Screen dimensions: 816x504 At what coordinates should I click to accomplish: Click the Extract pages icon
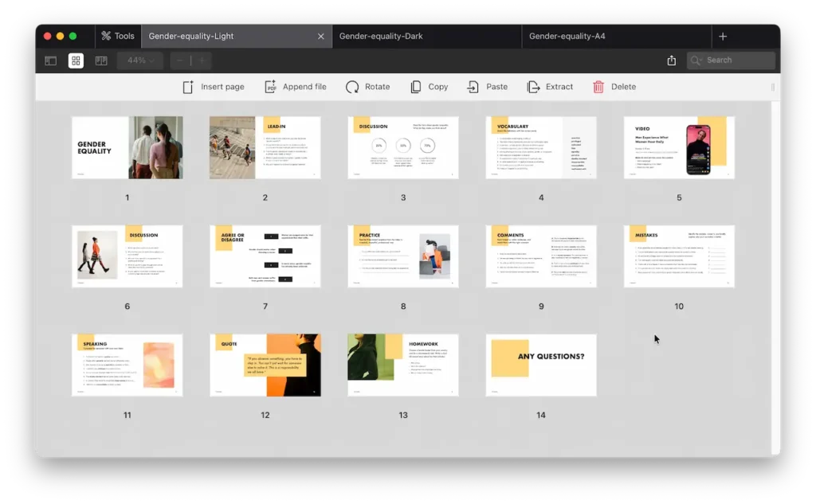[534, 87]
